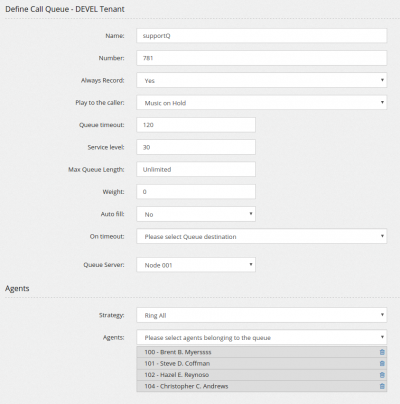
Task: Focus the Weight input field
Action: pos(196,192)
